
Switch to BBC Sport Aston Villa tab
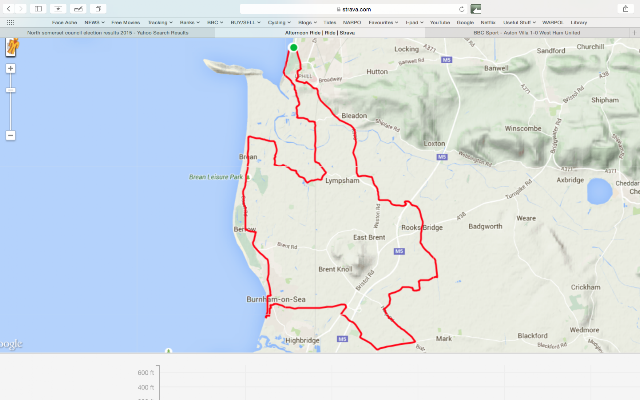(527, 33)
